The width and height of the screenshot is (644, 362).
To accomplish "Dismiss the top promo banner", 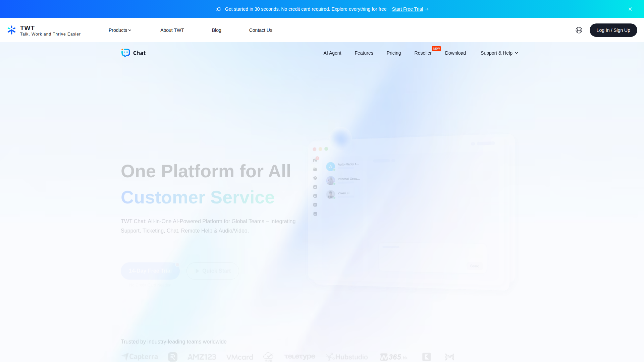I will pyautogui.click(x=630, y=9).
